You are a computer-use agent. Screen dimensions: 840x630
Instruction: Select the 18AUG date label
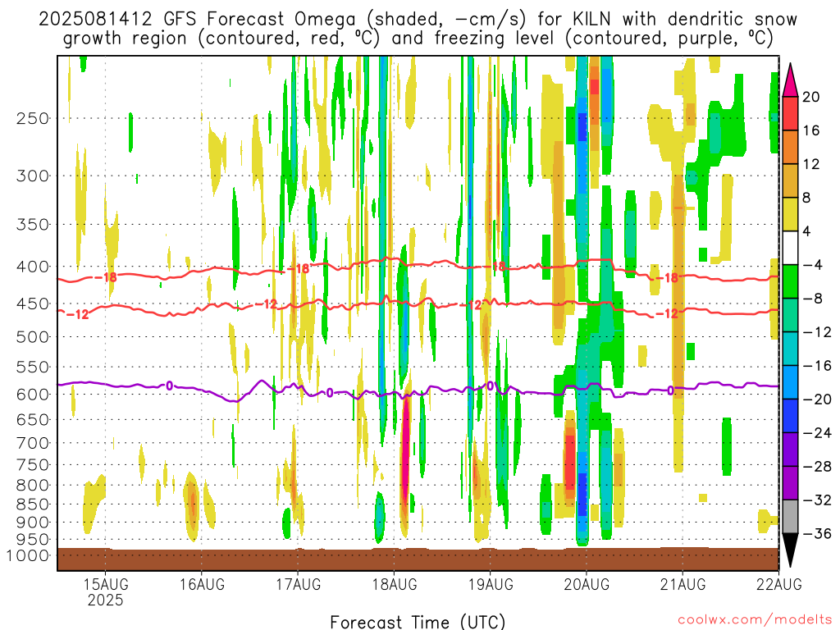(395, 584)
